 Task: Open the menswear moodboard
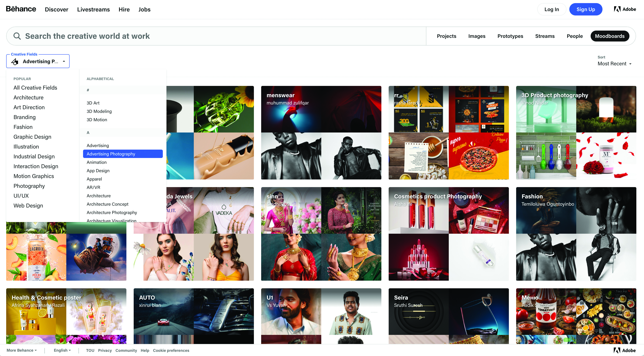tap(321, 133)
